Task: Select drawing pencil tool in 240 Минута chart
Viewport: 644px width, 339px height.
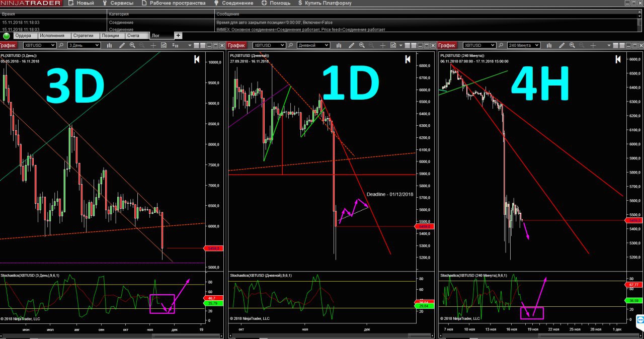Action: point(561,45)
